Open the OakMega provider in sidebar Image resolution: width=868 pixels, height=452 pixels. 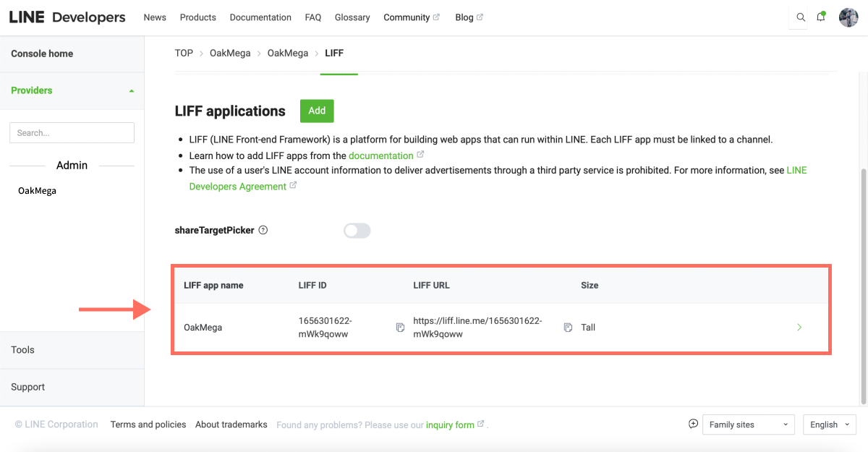point(37,191)
